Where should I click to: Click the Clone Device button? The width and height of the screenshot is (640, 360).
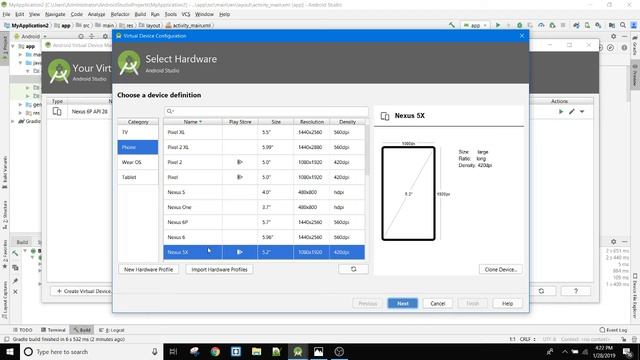pos(501,269)
